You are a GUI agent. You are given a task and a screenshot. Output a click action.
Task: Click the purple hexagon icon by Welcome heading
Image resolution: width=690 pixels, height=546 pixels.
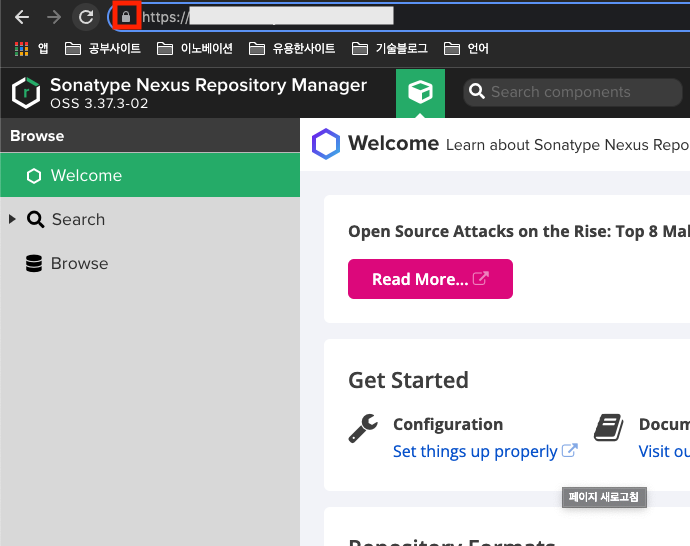[x=326, y=144]
